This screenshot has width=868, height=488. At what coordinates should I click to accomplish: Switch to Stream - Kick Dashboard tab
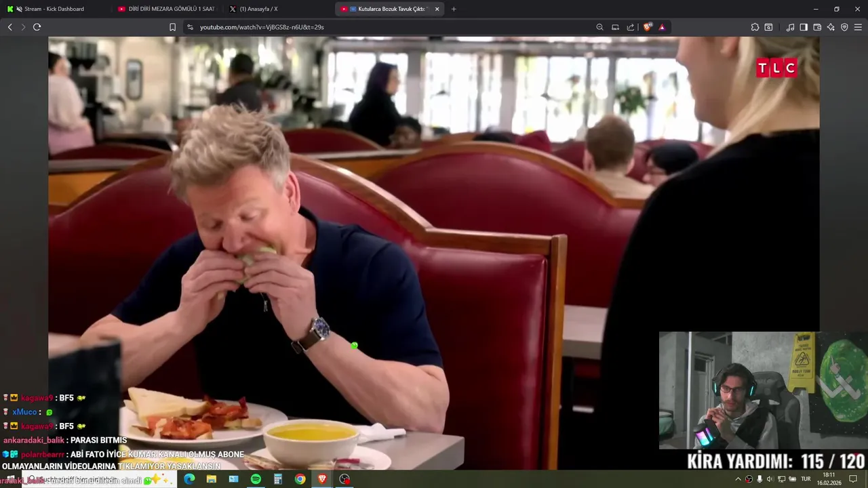(x=54, y=9)
